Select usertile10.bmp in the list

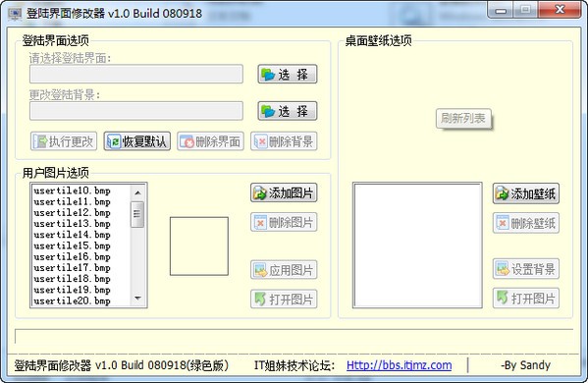pos(72,191)
